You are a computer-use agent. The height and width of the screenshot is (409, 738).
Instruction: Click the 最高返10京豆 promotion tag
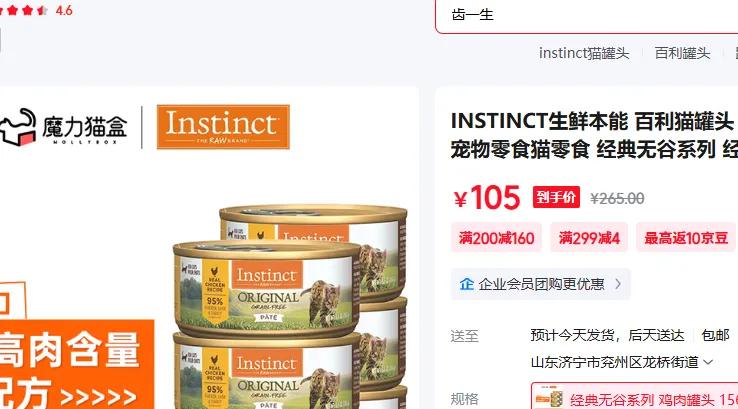pos(686,238)
